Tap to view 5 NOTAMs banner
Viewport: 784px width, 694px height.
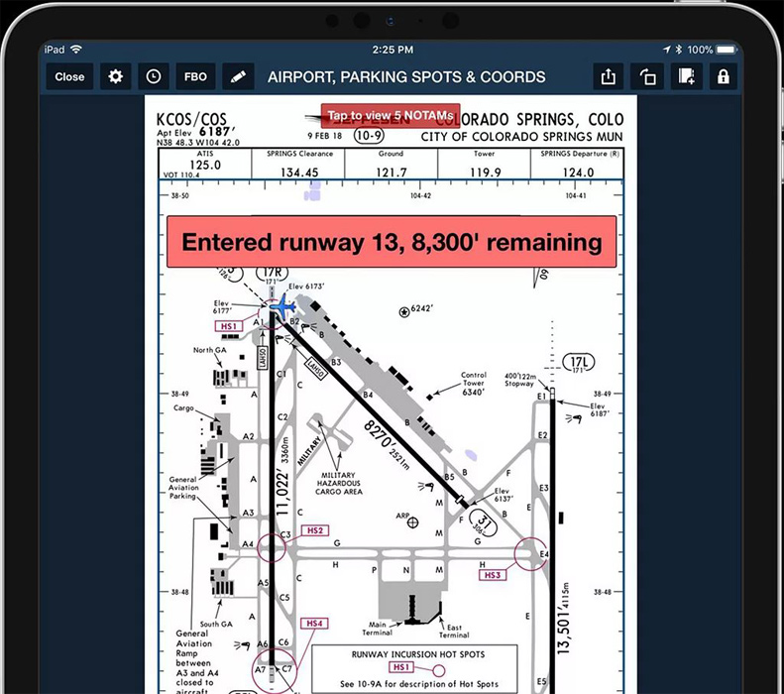391,116
